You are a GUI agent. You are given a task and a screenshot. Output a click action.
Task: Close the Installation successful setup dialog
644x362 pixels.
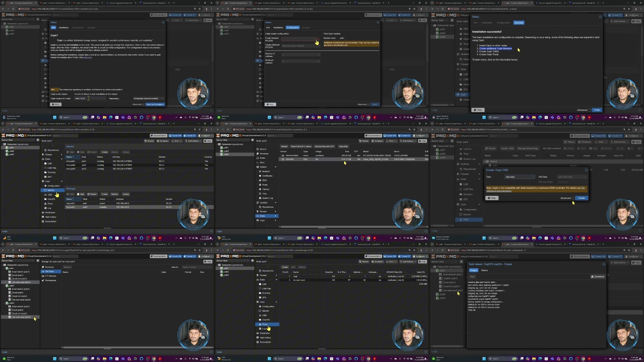[x=600, y=17]
